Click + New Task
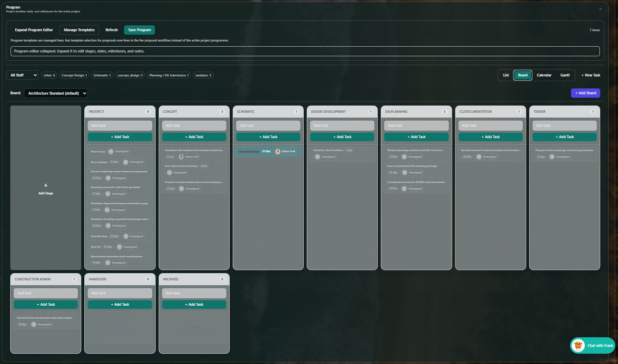The width and height of the screenshot is (618, 364). [x=591, y=75]
